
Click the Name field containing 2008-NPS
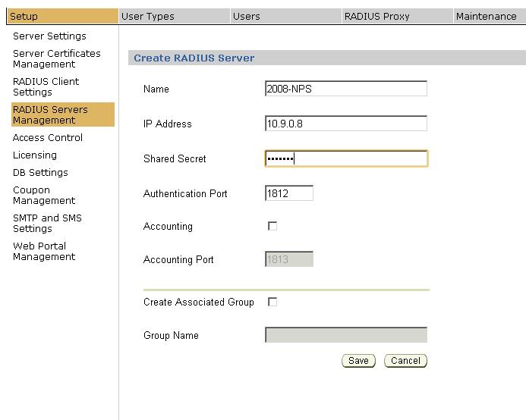click(346, 89)
